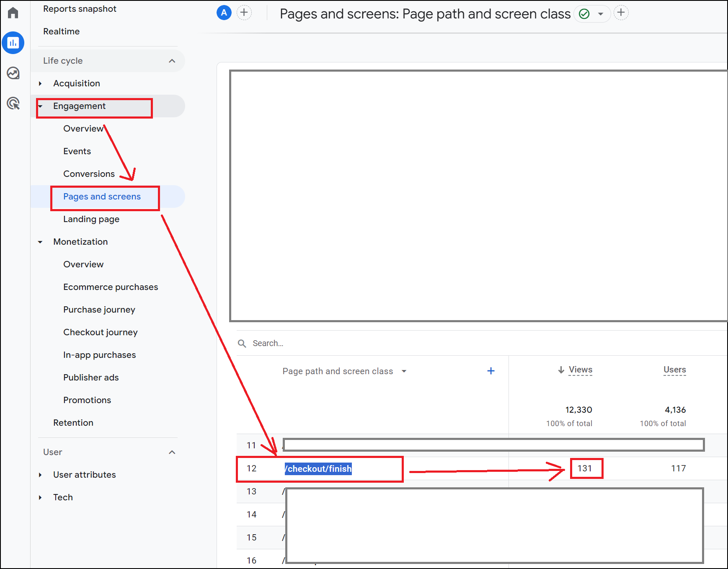Open Page path and screen class dropdown
Viewport: 728px width, 569px height.
[404, 371]
